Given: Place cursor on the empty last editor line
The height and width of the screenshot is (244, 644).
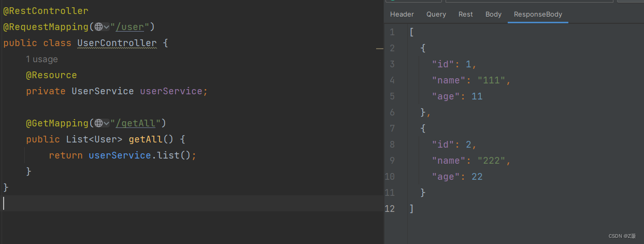Looking at the screenshot, I should pos(192,203).
